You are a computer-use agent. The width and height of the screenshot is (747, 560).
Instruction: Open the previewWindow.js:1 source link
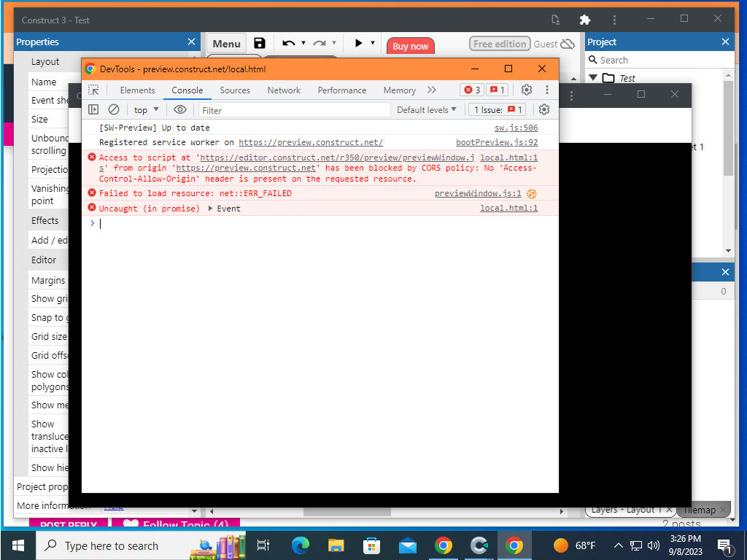pos(478,194)
